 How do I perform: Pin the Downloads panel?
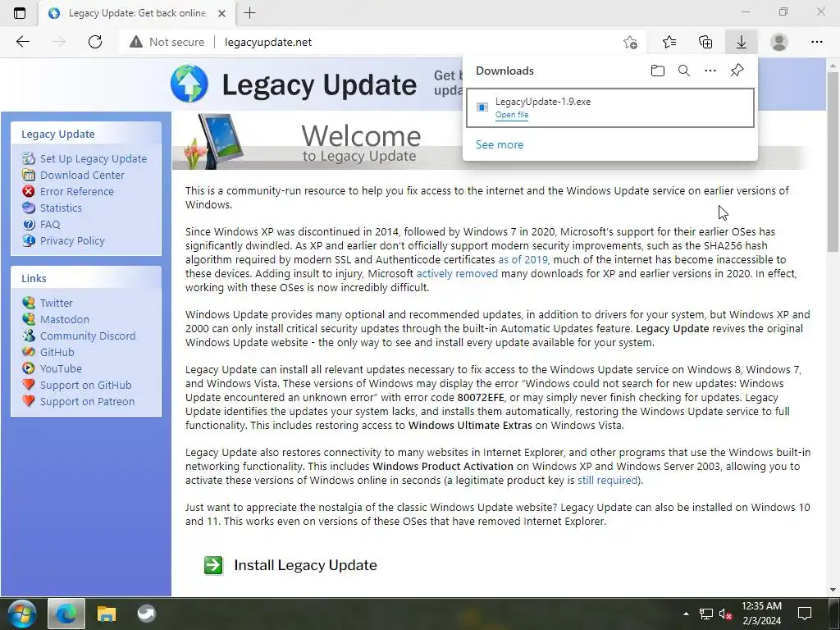(x=737, y=71)
